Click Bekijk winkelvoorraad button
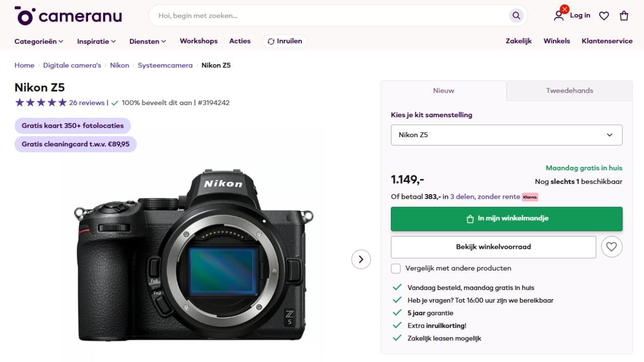Image resolution: width=644 pixels, height=362 pixels. click(x=494, y=247)
